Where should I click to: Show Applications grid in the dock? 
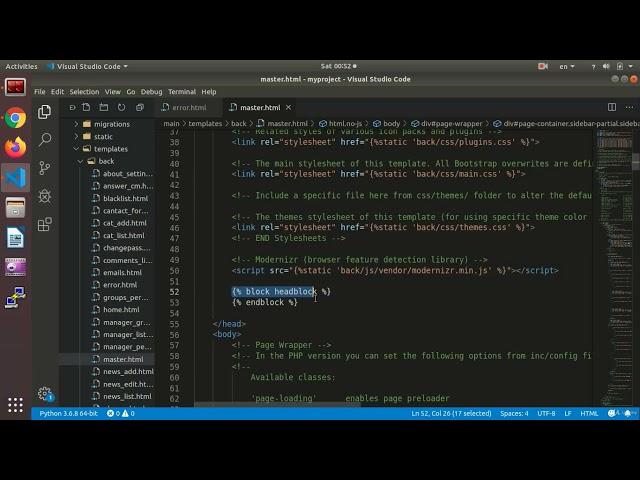pyautogui.click(x=16, y=405)
